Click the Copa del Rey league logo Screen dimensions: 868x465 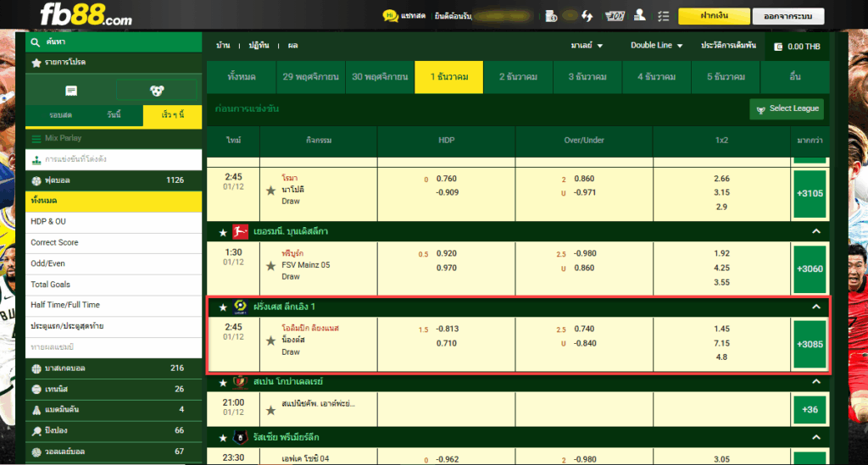tap(240, 382)
